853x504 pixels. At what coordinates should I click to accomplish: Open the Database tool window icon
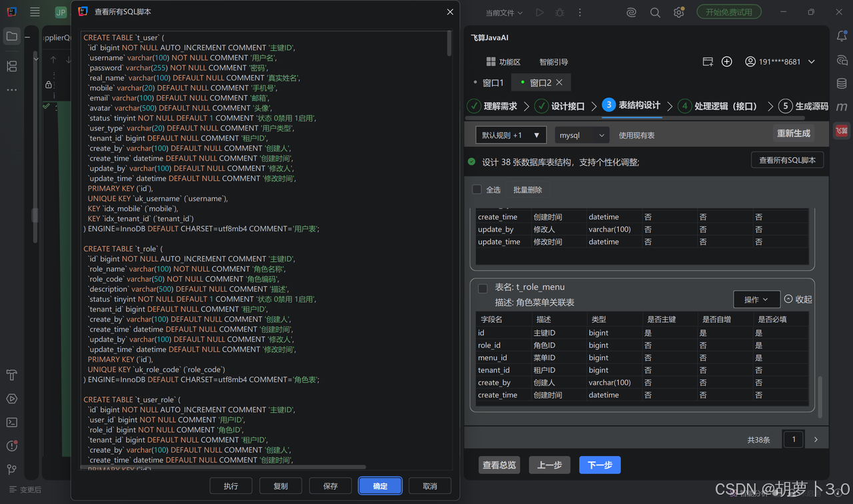[842, 83]
